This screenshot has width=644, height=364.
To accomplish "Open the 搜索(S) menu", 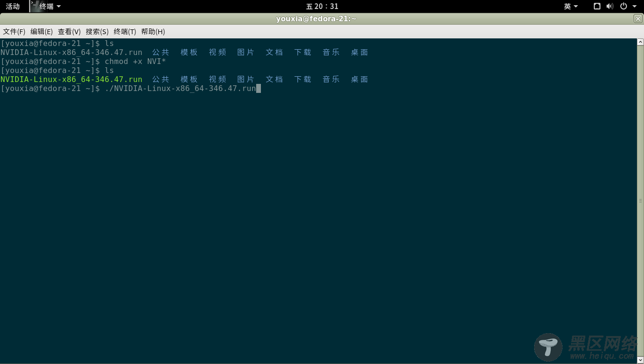I will (x=97, y=32).
